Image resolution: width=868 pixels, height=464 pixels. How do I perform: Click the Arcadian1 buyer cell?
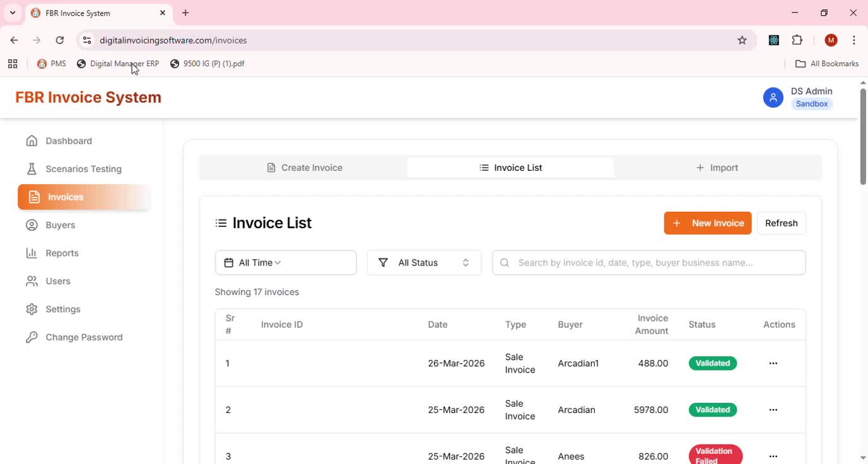pos(578,363)
